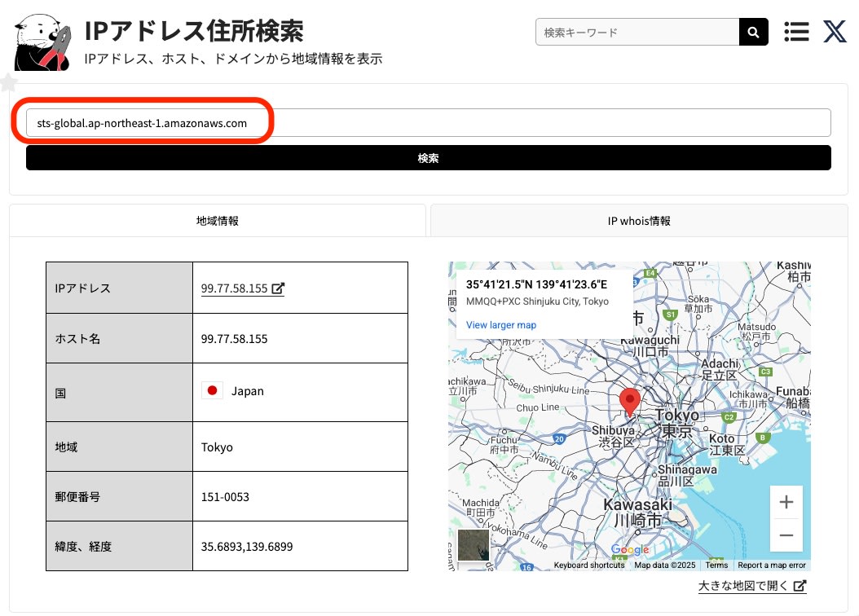Click the Google logo on map

click(x=630, y=550)
